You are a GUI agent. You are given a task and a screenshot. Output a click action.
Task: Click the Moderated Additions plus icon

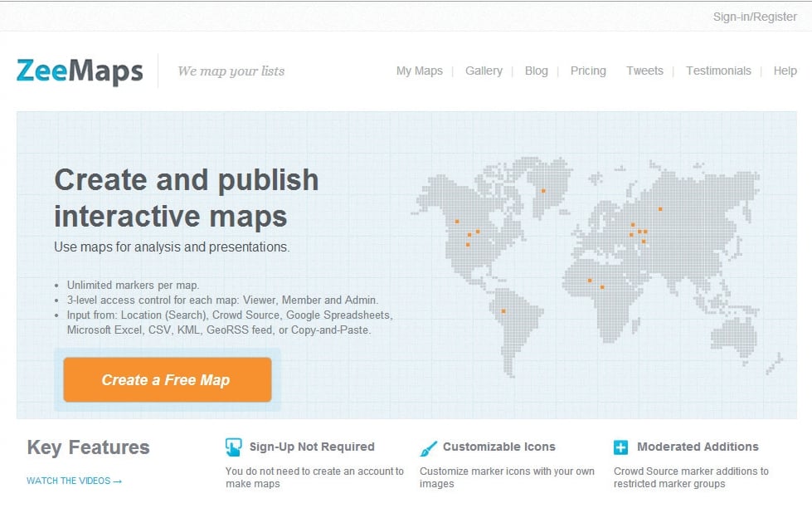click(620, 447)
